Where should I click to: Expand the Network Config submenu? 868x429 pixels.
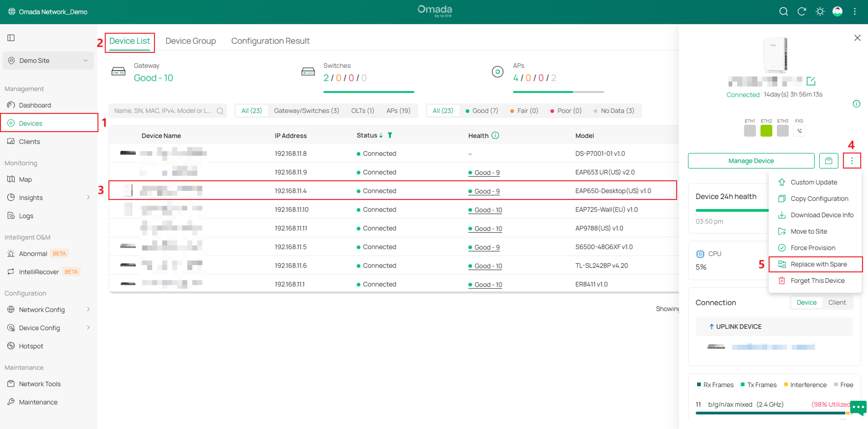pos(88,310)
